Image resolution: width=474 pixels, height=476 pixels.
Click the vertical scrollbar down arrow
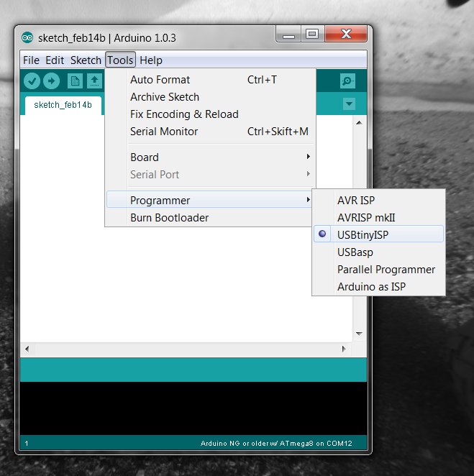tap(359, 334)
